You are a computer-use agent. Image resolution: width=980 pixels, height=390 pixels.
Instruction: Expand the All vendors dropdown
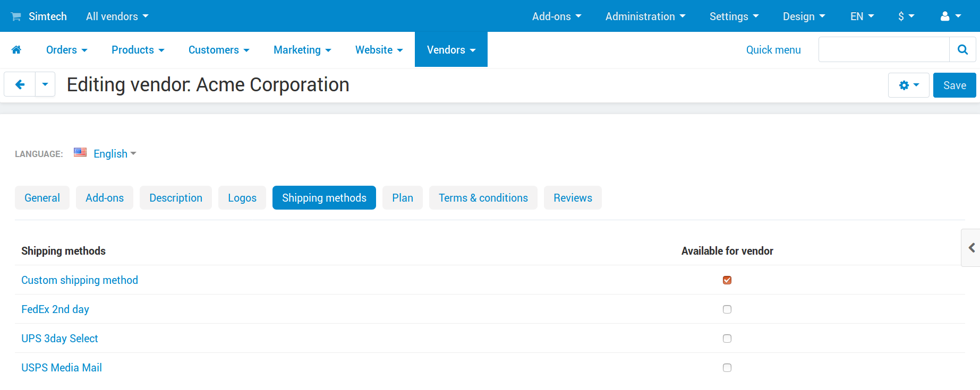tap(117, 16)
